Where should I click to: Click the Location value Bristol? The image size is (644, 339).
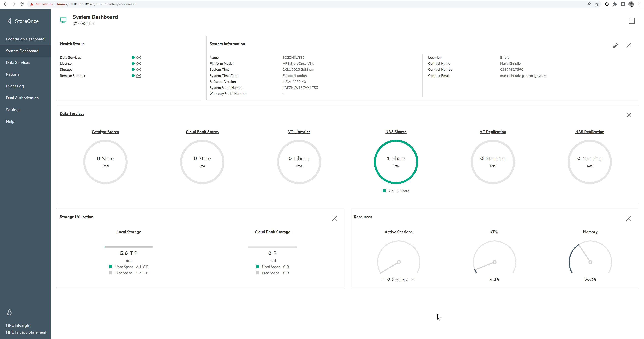(x=505, y=58)
